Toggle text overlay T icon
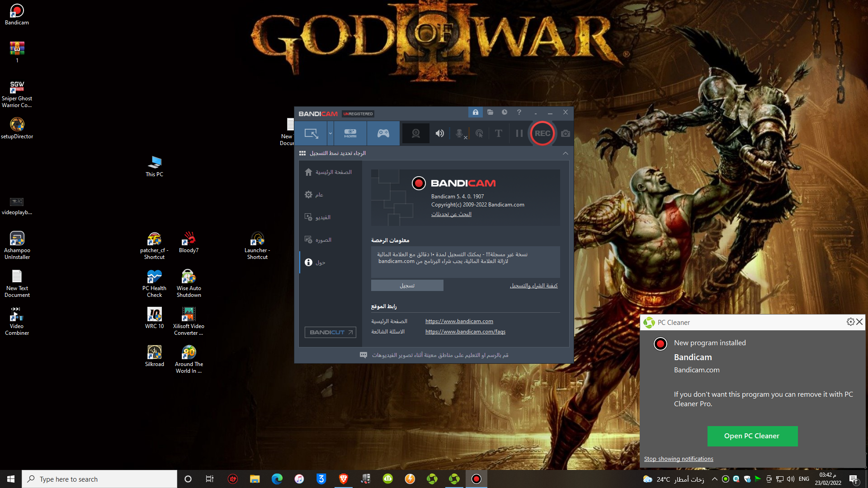868x488 pixels. coord(499,133)
